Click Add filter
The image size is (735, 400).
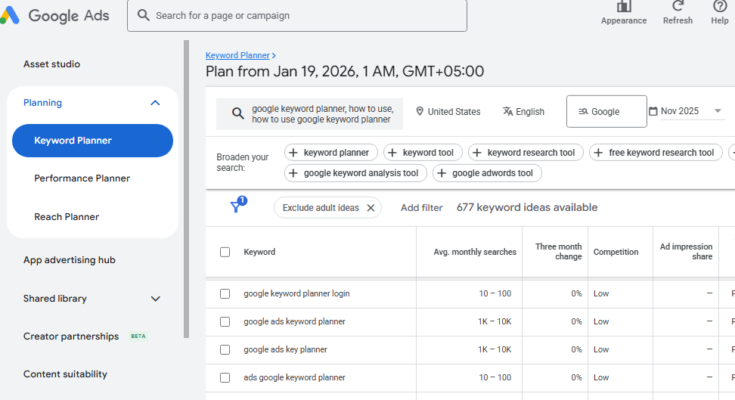click(421, 208)
